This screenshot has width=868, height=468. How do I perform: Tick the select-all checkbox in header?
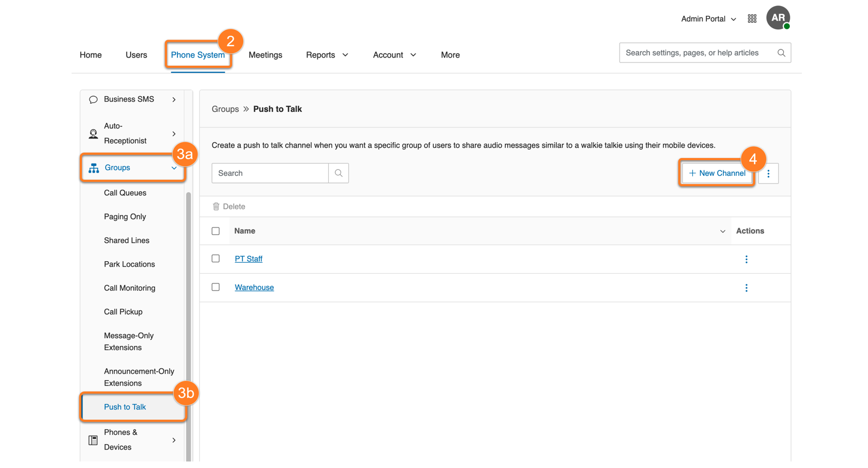216,231
